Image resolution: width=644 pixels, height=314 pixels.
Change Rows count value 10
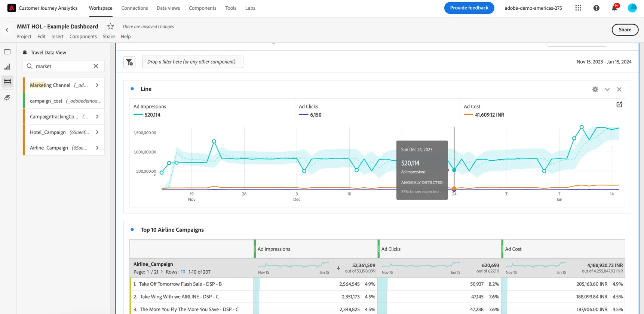point(183,272)
